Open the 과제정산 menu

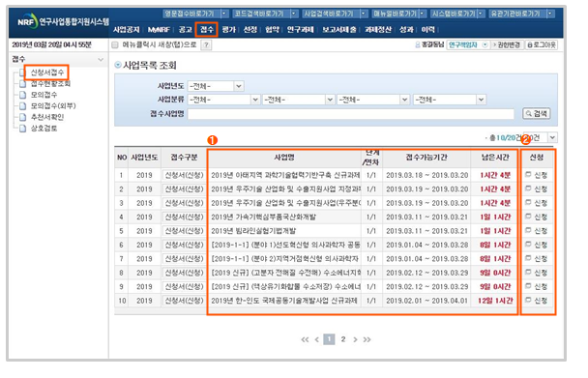click(378, 30)
